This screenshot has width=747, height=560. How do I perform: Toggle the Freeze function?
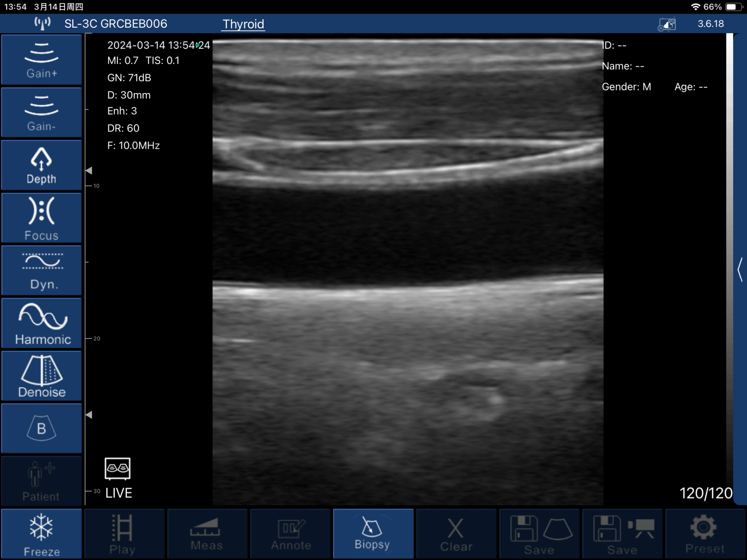[41, 533]
